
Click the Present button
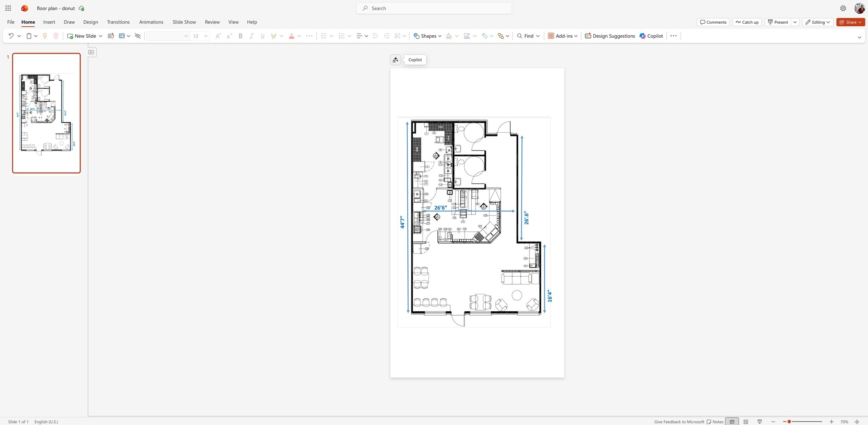[x=779, y=22]
